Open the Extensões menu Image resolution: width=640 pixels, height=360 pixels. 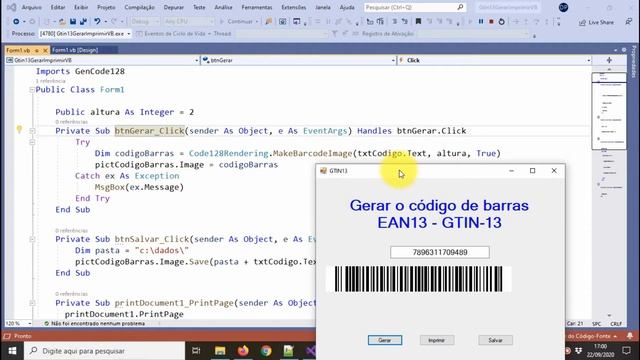click(293, 7)
